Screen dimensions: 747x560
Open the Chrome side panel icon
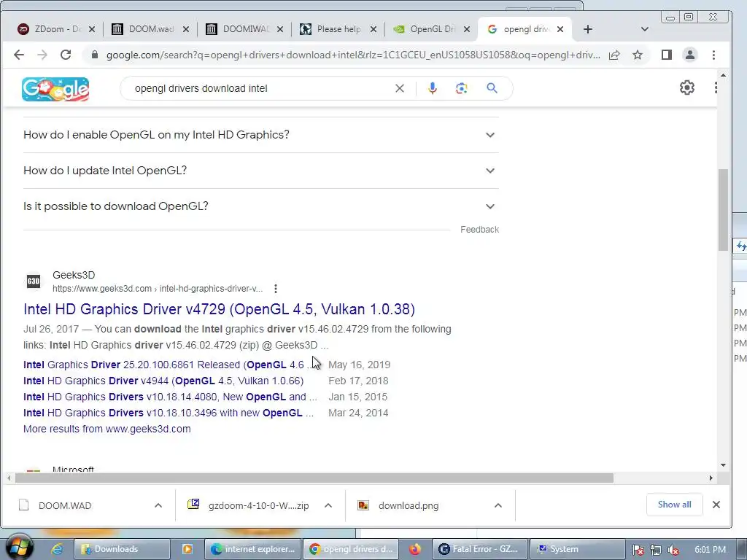(667, 55)
